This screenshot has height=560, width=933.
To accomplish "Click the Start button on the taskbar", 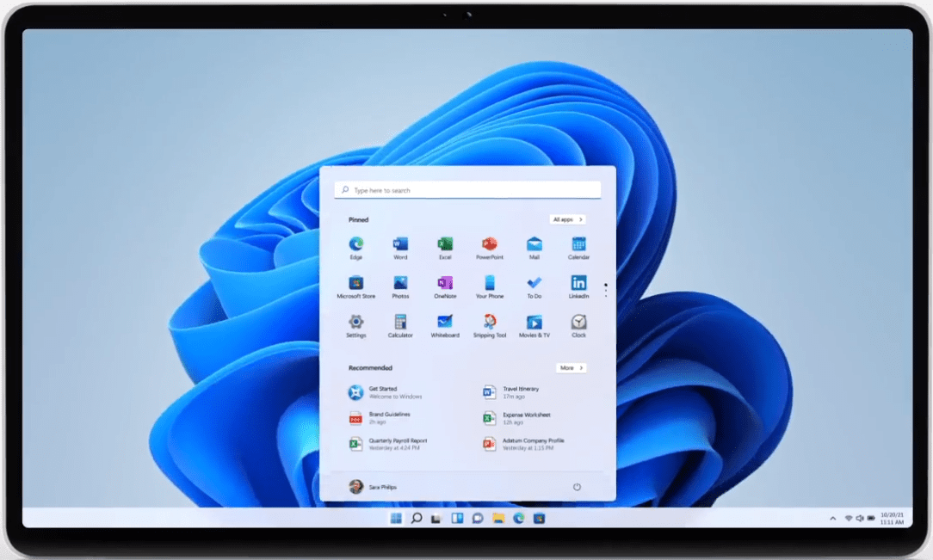I will click(x=396, y=519).
